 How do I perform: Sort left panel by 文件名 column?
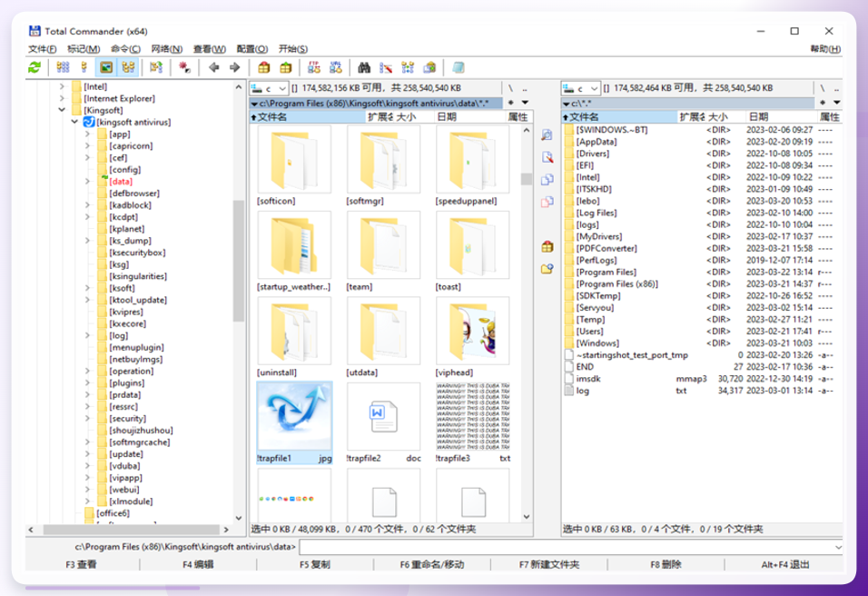(x=309, y=117)
